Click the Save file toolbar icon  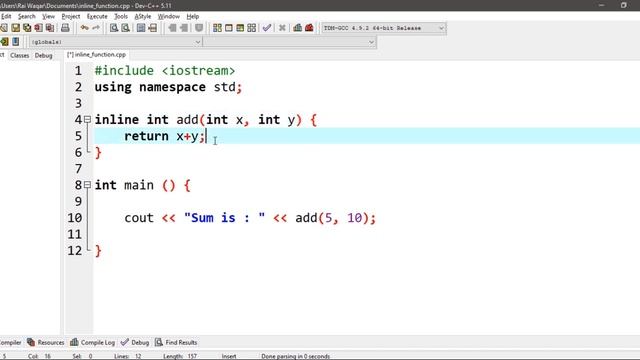[16, 28]
